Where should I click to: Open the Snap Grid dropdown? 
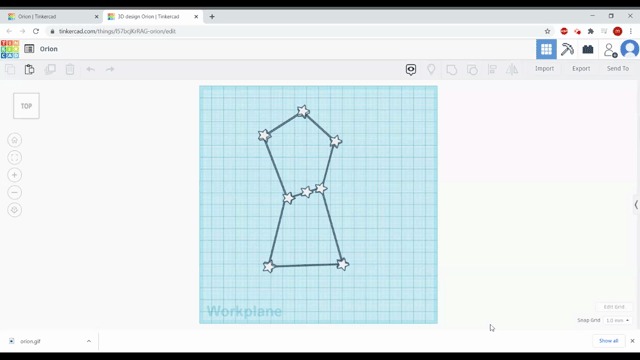(617, 320)
